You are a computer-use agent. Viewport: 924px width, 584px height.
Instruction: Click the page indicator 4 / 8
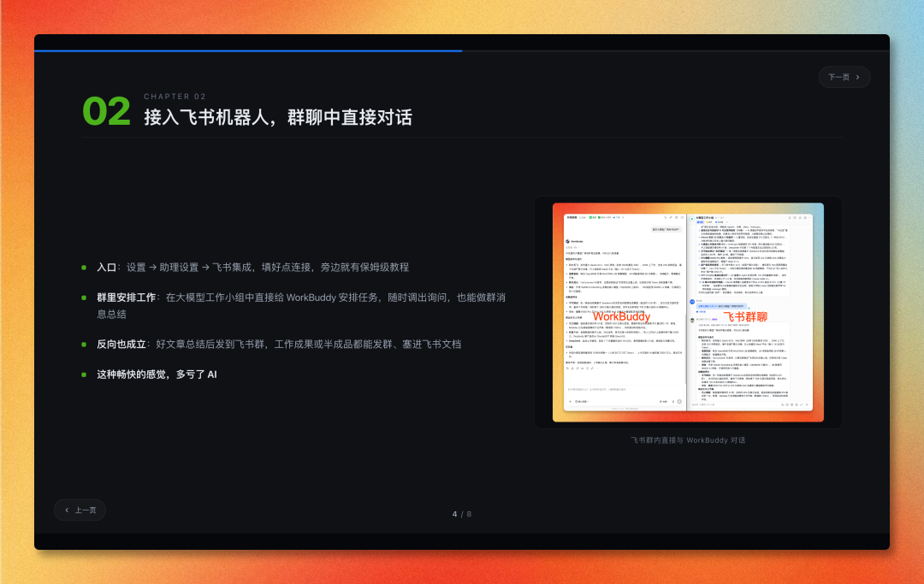click(x=461, y=514)
